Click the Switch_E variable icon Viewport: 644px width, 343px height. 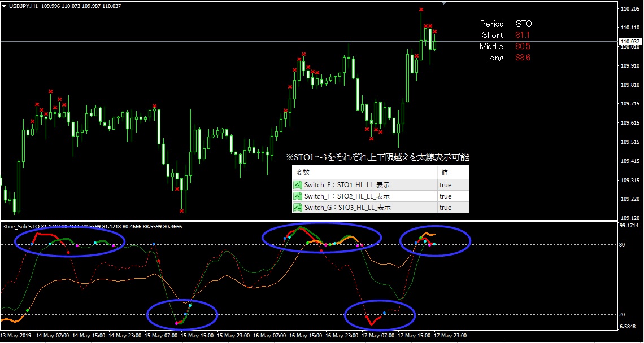[298, 185]
